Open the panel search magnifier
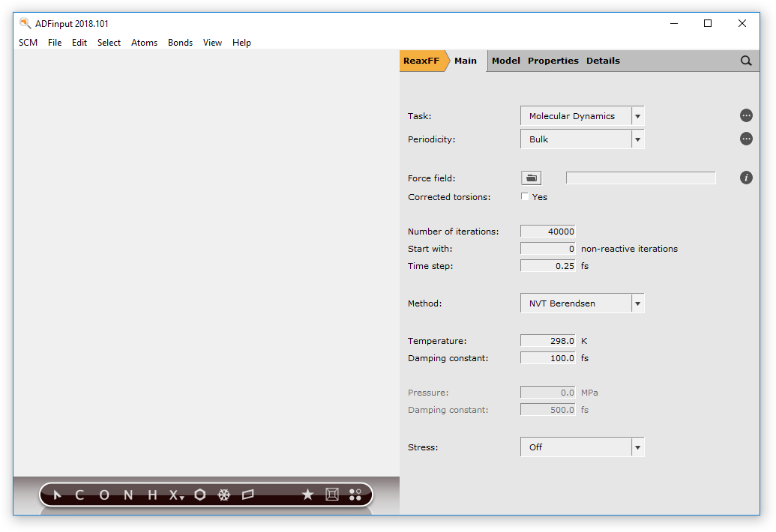776x532 pixels. click(746, 61)
